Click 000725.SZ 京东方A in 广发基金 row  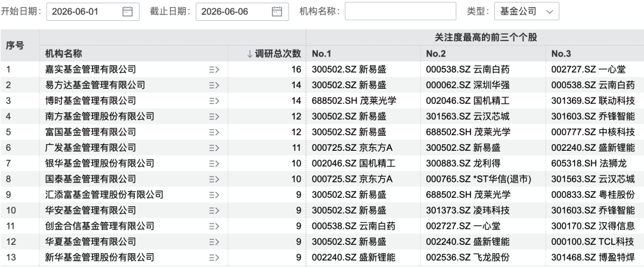[352, 147]
